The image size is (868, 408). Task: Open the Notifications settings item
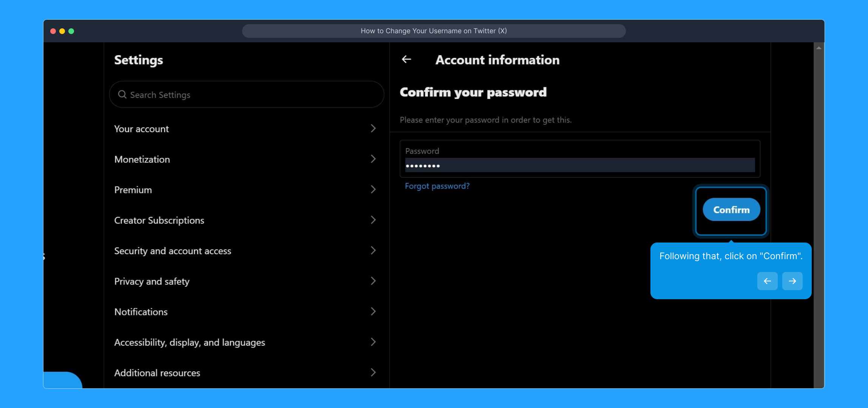tap(141, 312)
